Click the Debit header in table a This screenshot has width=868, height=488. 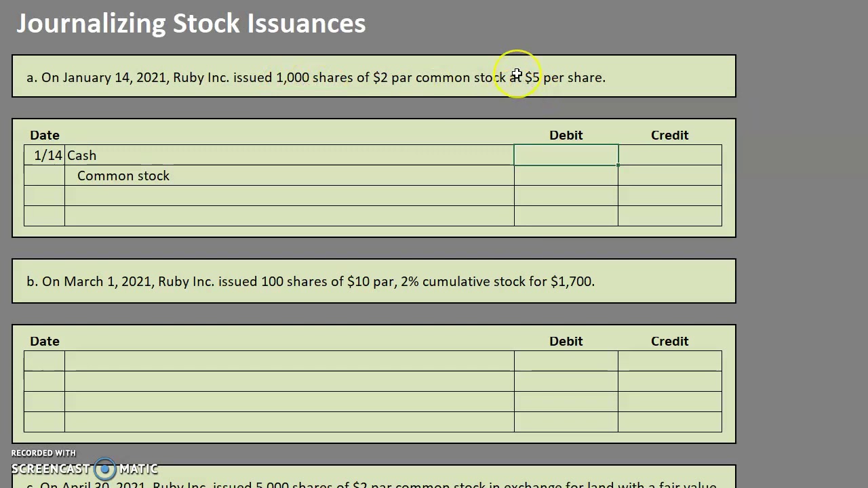click(566, 135)
